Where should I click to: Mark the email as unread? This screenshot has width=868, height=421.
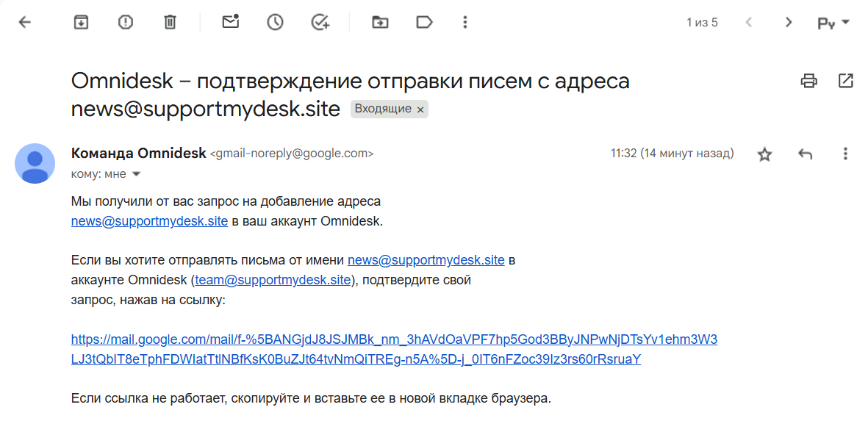[231, 22]
